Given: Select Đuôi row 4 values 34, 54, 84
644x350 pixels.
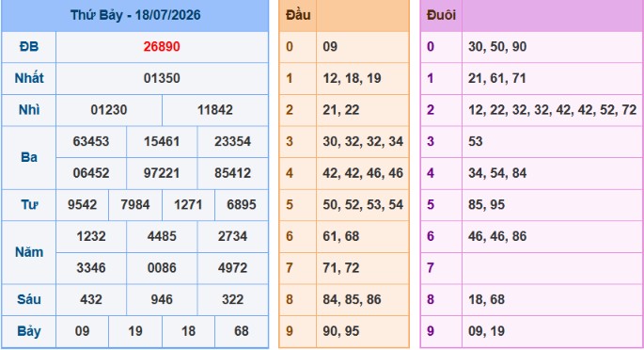Looking at the screenshot, I should coord(497,173).
